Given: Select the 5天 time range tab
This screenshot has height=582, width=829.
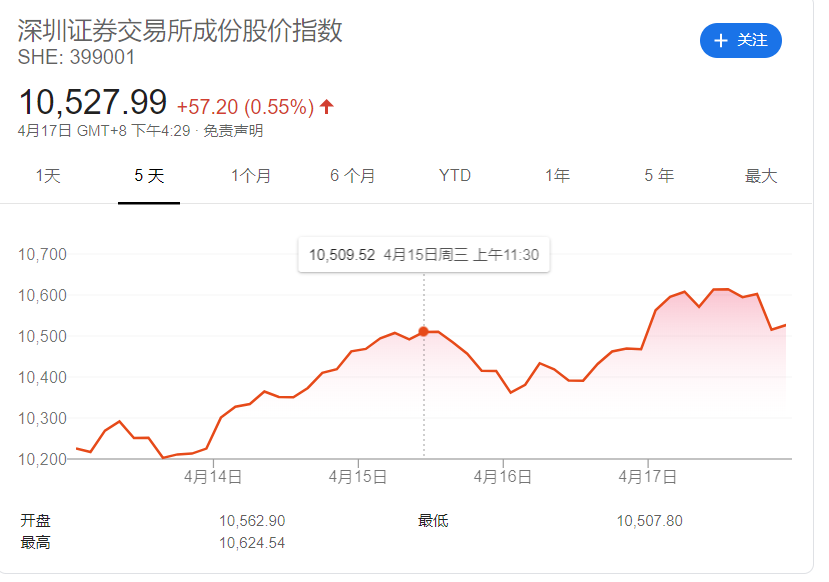Looking at the screenshot, I should 149,176.
